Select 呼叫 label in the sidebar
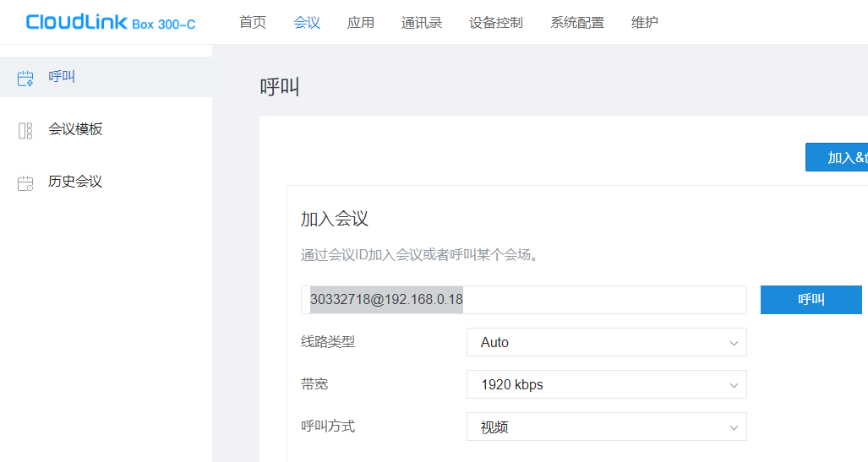Image resolution: width=868 pixels, height=462 pixels. coord(62,76)
